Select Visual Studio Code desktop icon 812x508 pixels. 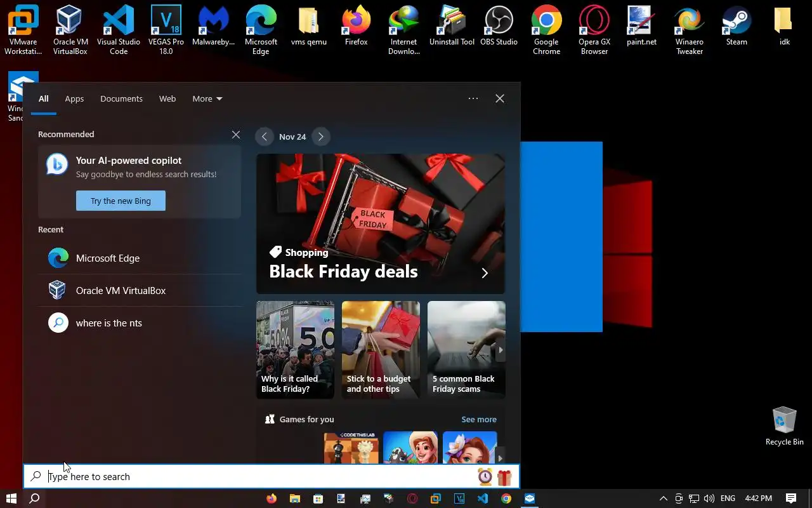click(x=119, y=29)
